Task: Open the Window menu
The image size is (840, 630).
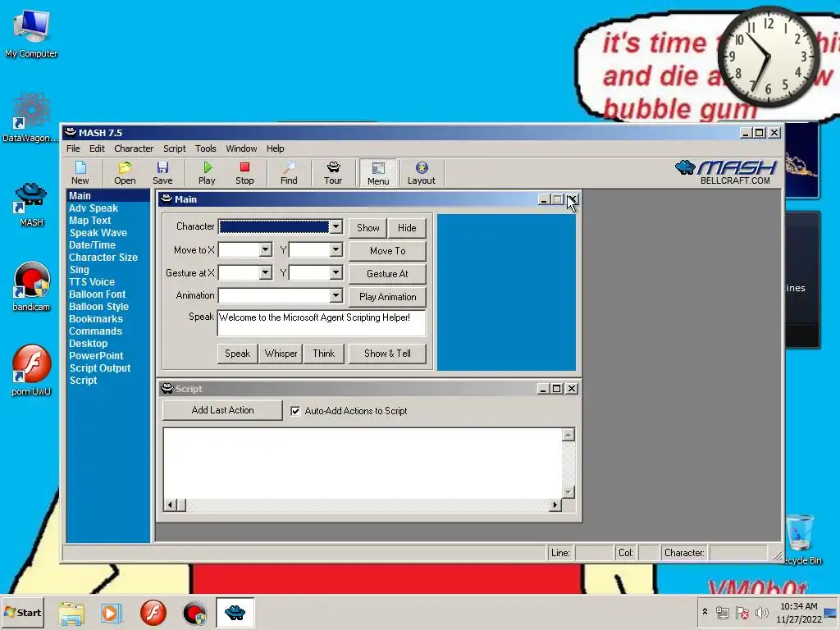Action: point(241,148)
